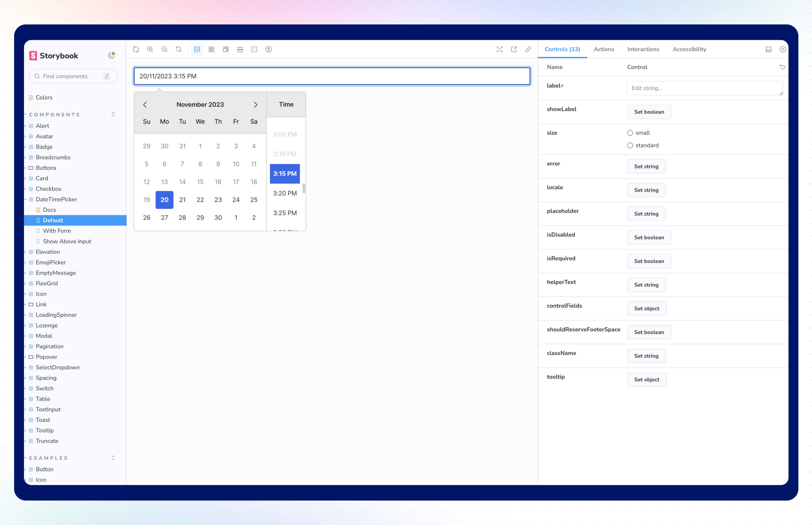Go to previous month in calendar
This screenshot has height=525, width=812.
(145, 105)
